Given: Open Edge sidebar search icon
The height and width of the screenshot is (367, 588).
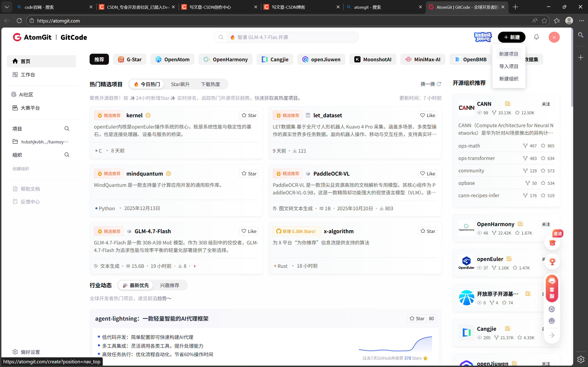Looking at the screenshot, I should 581,35.
